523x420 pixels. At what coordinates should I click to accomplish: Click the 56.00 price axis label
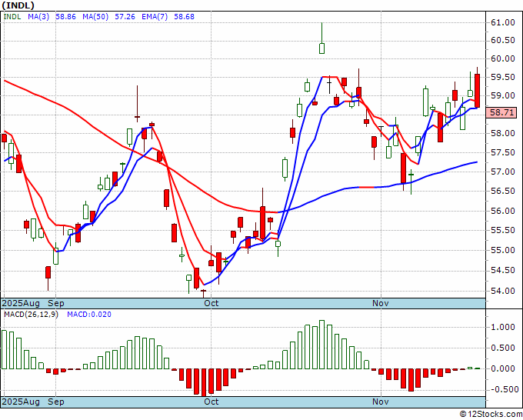[x=503, y=211]
